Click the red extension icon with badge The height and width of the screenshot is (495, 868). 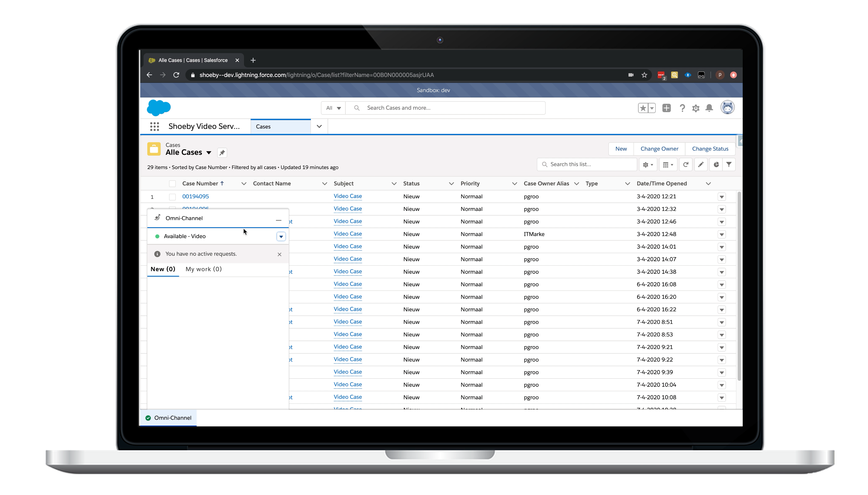click(x=661, y=75)
